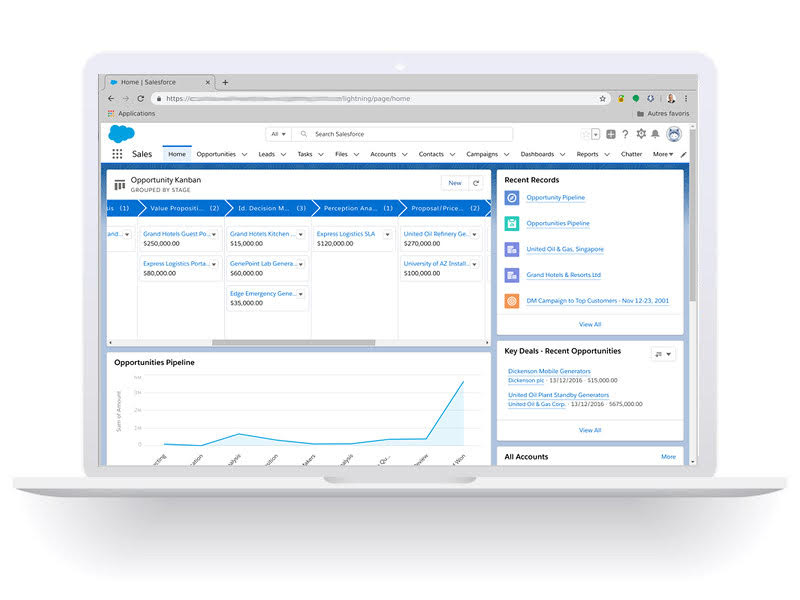Click the Search Salesforce field

402,134
